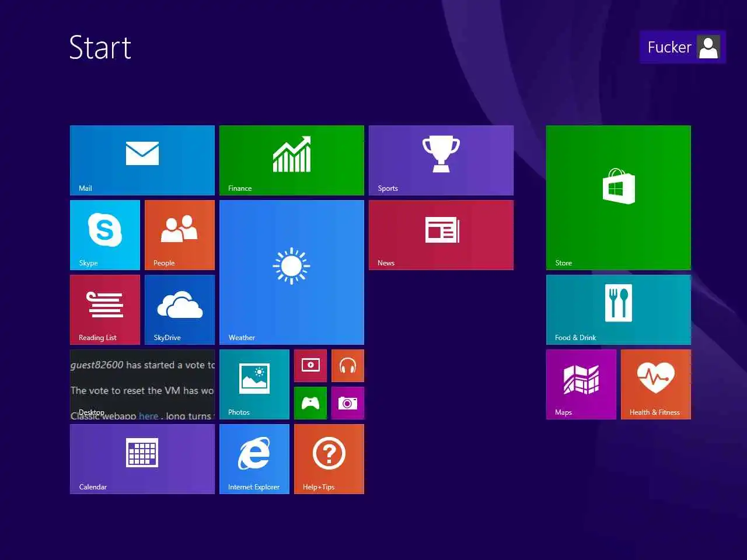Launch the Reading List tile
747x560 pixels.
(105, 310)
